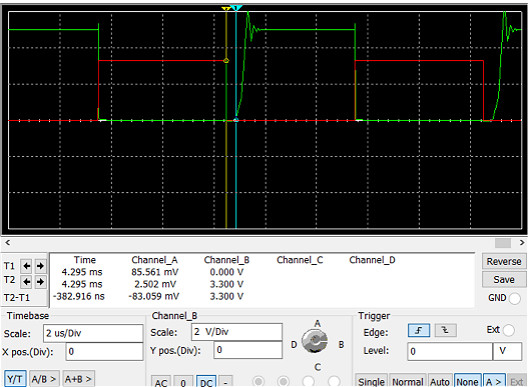Viewport: 528px width, 387px height.
Task: Select Single trigger mode
Action: tap(371, 381)
